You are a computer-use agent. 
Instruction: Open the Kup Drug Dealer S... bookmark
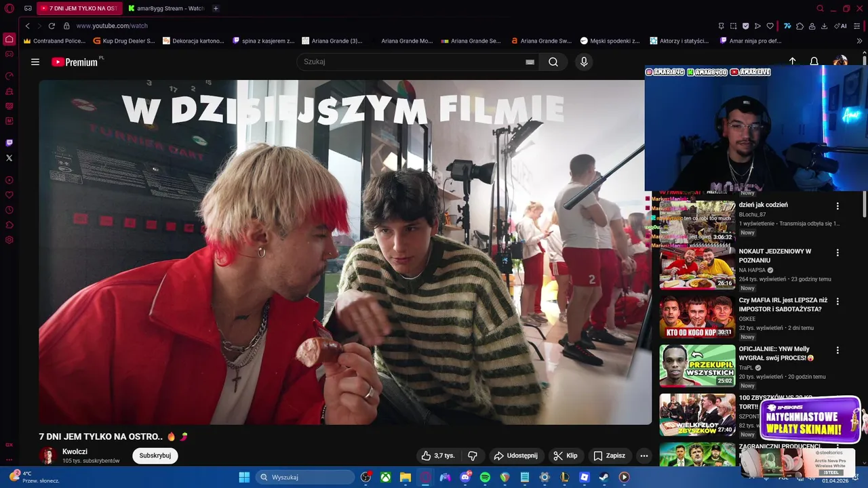pos(123,41)
